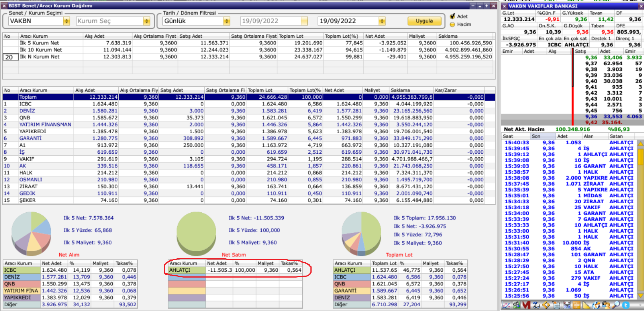This screenshot has width=644, height=311.
Task: Enable the Adet checkbox
Action: [452, 16]
